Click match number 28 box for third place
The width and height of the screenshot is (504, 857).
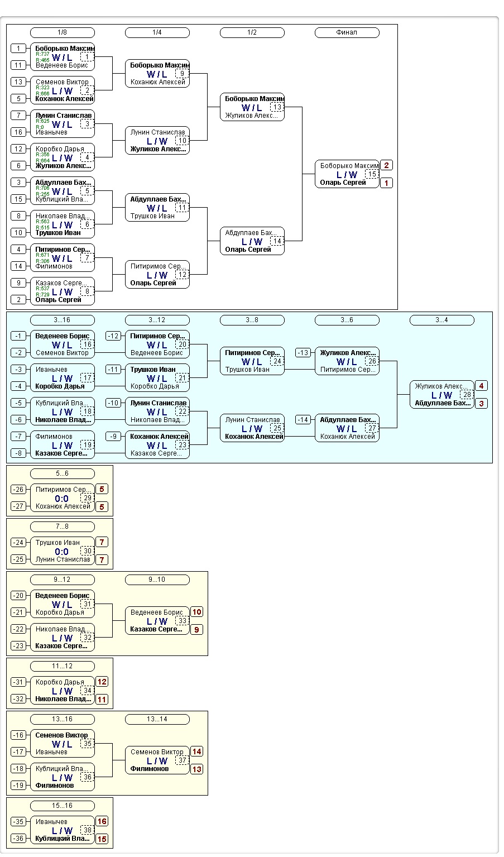coord(467,395)
